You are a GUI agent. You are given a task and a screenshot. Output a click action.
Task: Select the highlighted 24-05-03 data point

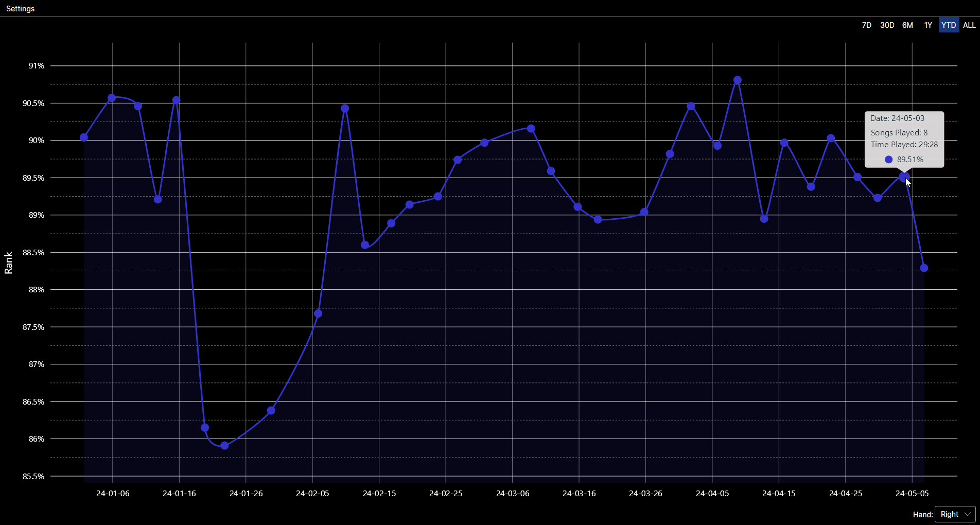point(904,177)
